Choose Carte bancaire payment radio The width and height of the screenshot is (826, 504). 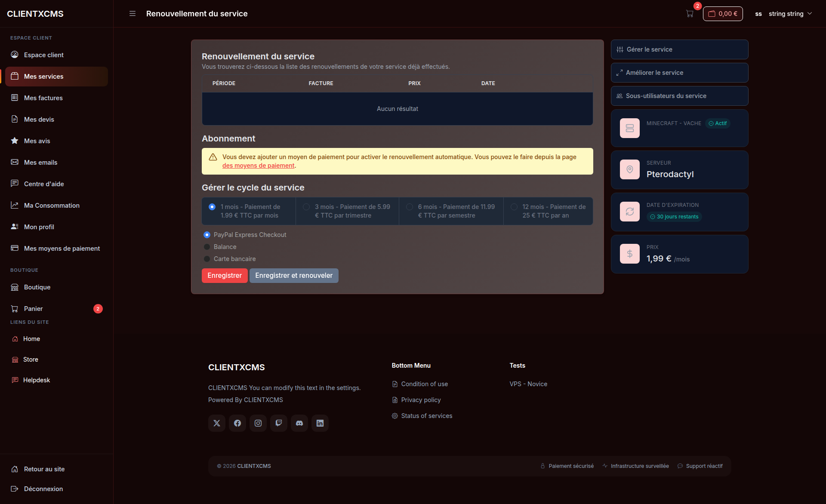[207, 259]
